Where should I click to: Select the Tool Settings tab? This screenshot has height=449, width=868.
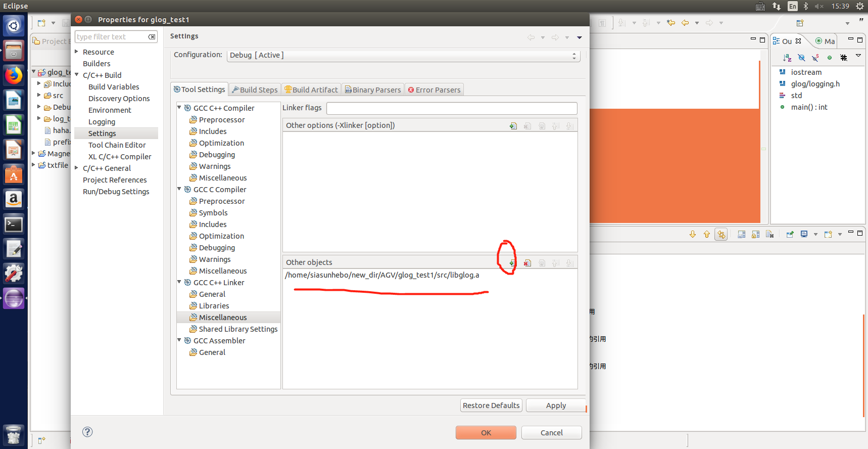coord(200,89)
